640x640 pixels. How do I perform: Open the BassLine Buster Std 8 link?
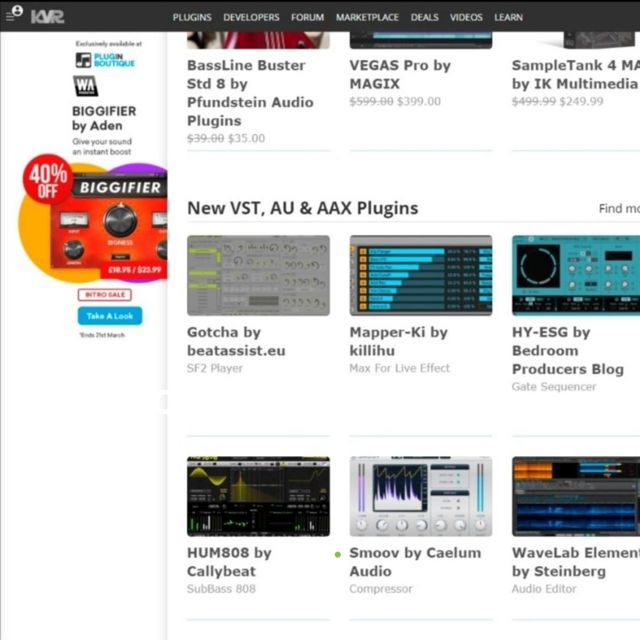(250, 93)
